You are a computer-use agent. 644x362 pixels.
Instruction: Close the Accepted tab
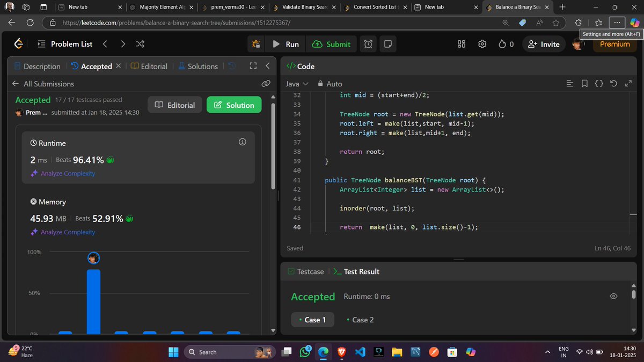[118, 66]
